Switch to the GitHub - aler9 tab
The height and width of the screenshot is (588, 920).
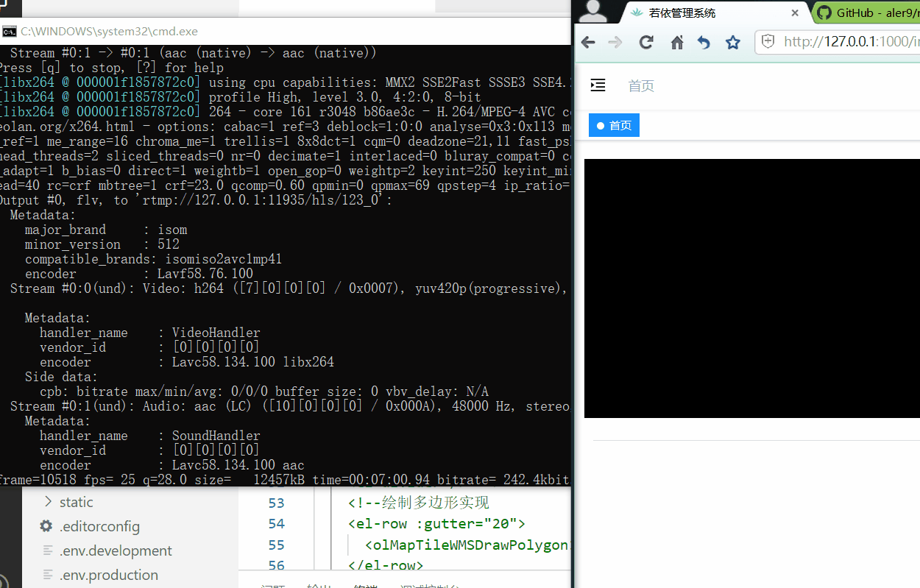pyautogui.click(x=876, y=13)
